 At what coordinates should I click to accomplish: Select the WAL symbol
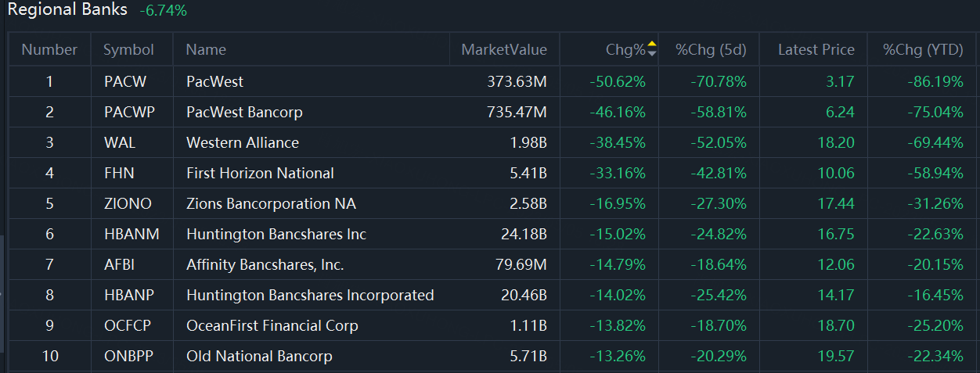click(x=121, y=142)
